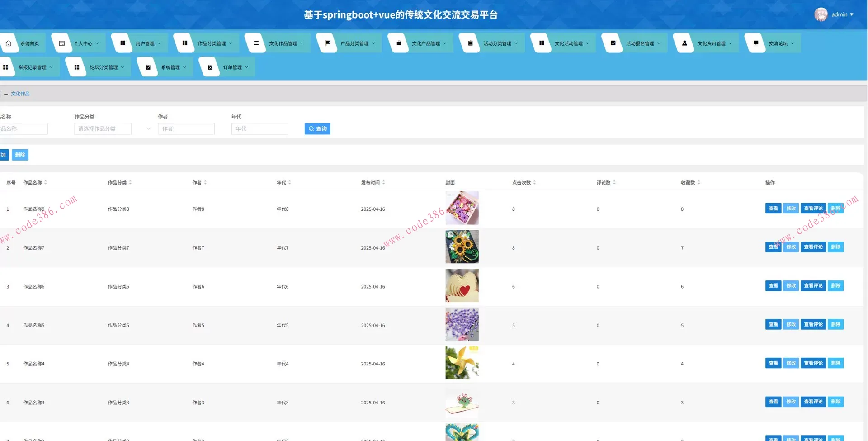
Task: Toggle sorting on 发布时间 column
Action: coord(384,182)
